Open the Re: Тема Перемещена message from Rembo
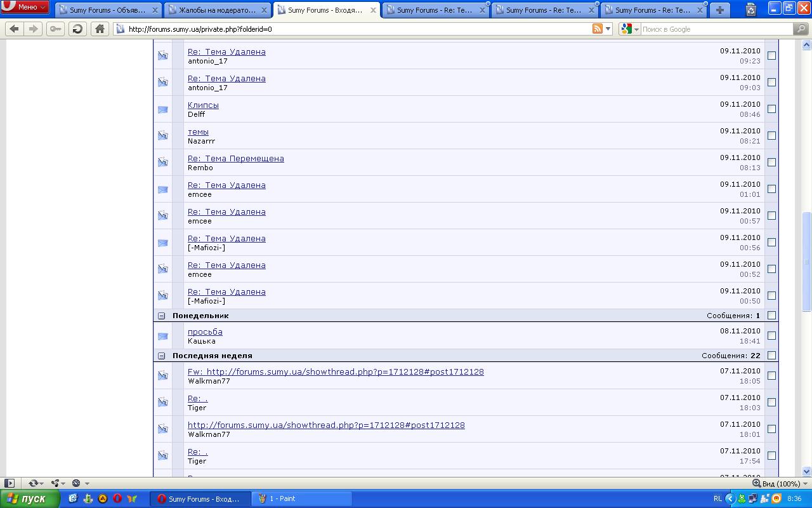 [235, 158]
